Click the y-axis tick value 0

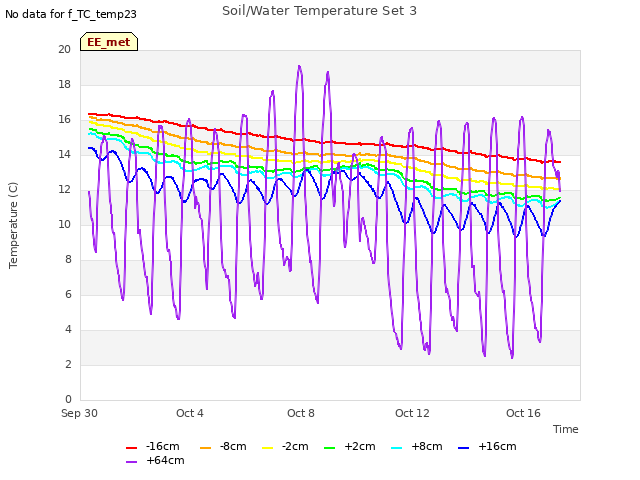tap(68, 399)
